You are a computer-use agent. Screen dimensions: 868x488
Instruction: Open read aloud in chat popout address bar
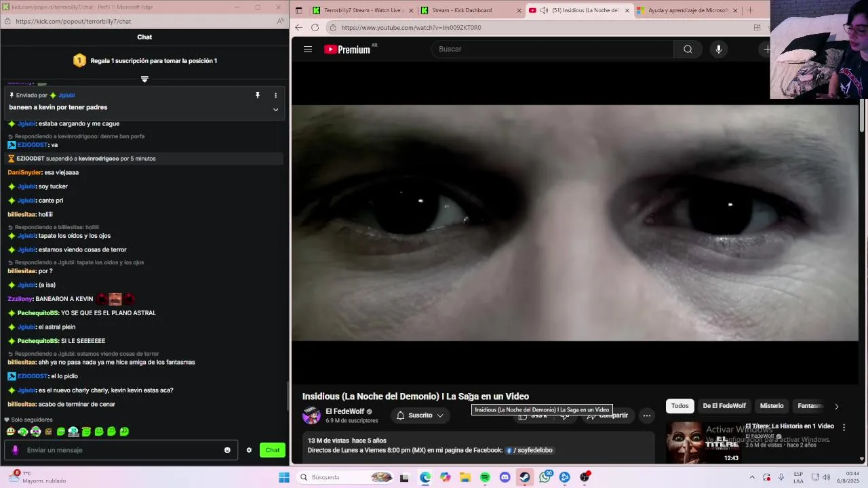(281, 21)
